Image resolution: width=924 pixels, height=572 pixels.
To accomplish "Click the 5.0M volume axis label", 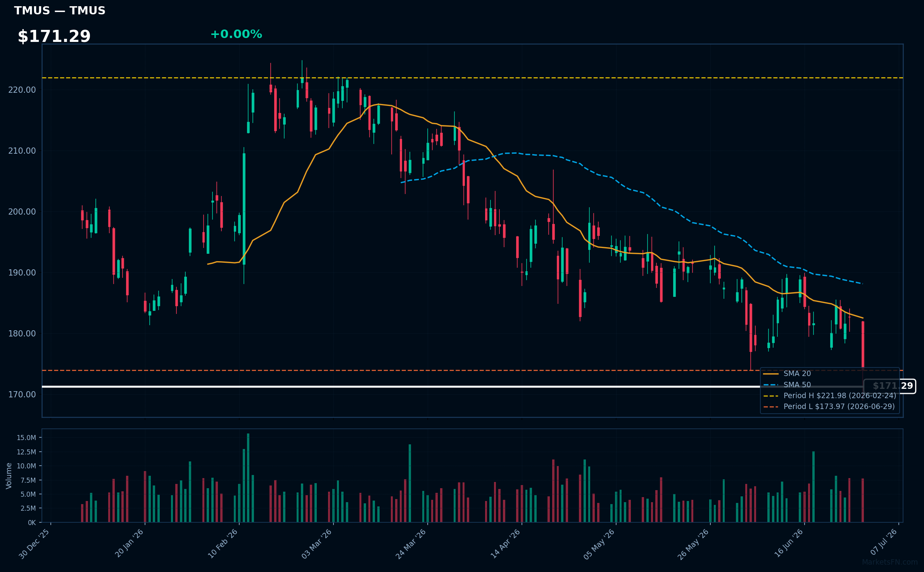I will 28,494.
